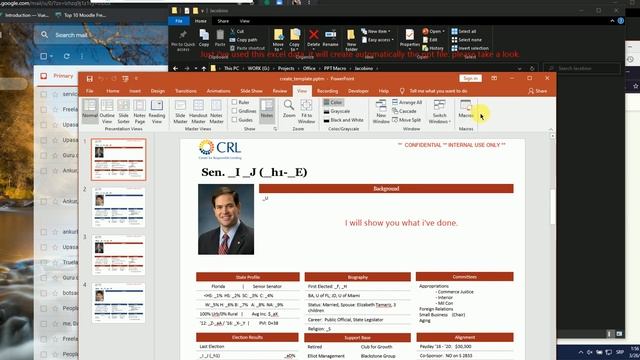Screen dimensions: 640x360
Task: Open a New Window
Action: [x=381, y=111]
